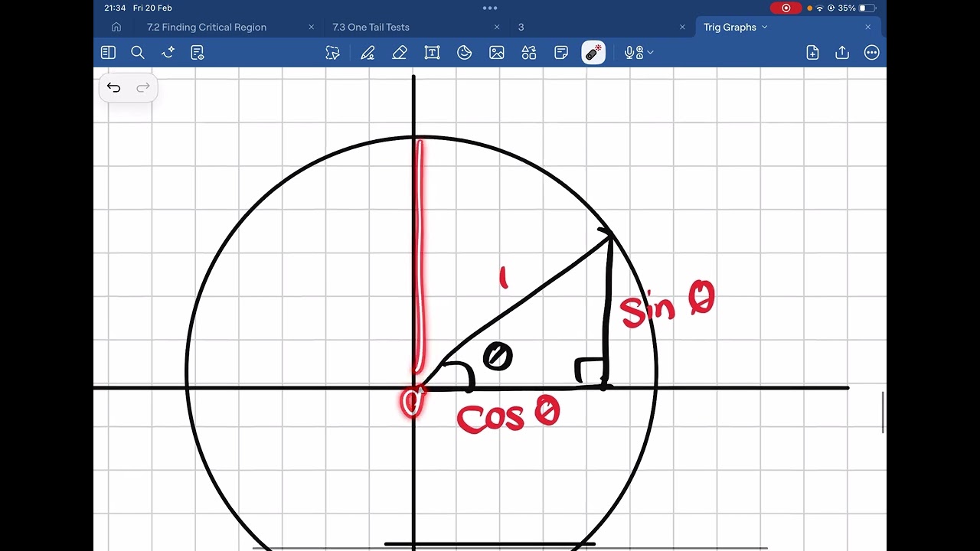Screen dimensions: 980x551
Task: Tap the status bar clock 21:34
Action: pos(115,8)
